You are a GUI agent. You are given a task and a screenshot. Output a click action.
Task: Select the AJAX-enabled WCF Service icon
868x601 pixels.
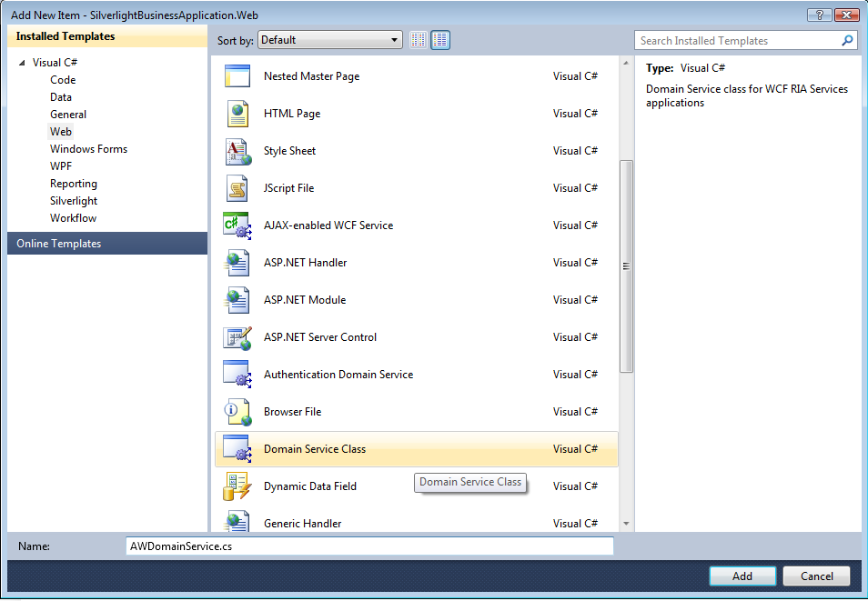(237, 225)
